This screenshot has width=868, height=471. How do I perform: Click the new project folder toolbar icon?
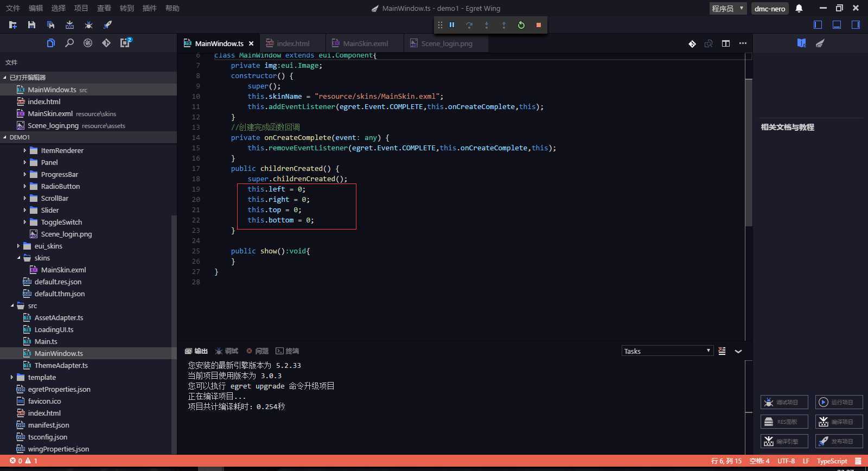pos(13,25)
